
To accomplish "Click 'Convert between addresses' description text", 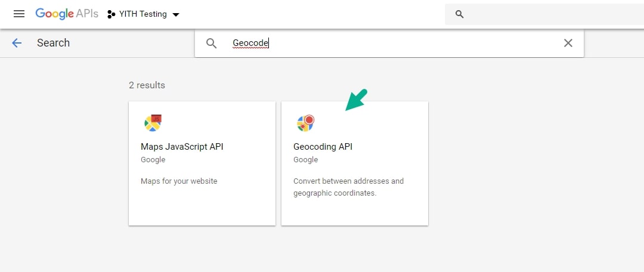I will pos(349,187).
